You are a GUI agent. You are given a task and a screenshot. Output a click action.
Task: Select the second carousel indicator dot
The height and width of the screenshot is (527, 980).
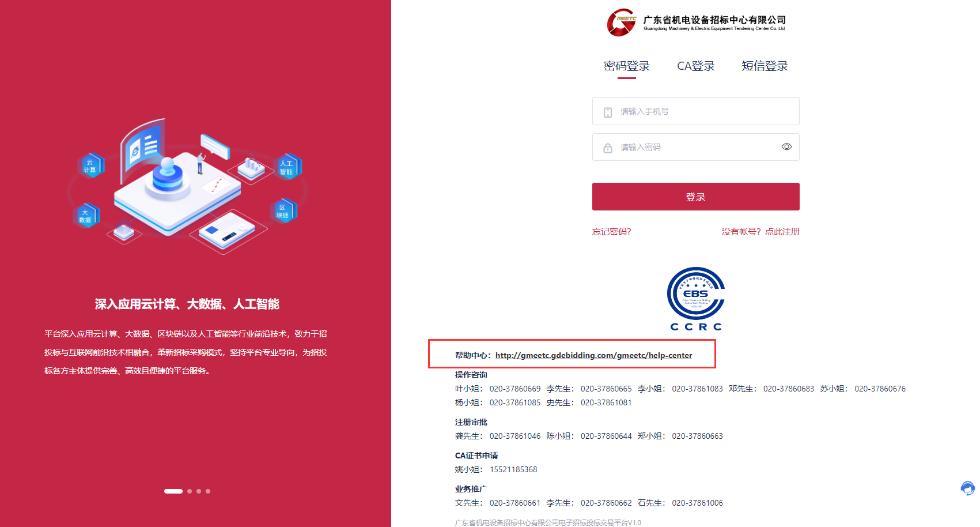(190, 491)
